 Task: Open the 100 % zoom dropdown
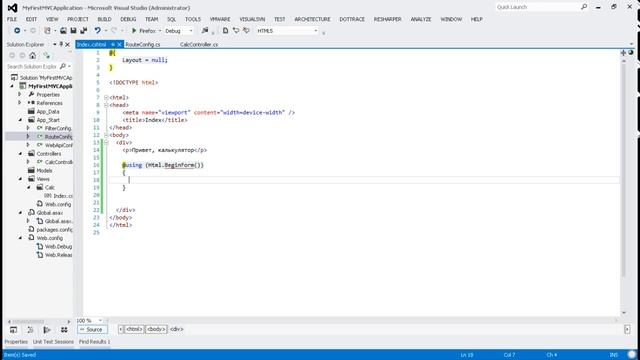tap(100, 320)
